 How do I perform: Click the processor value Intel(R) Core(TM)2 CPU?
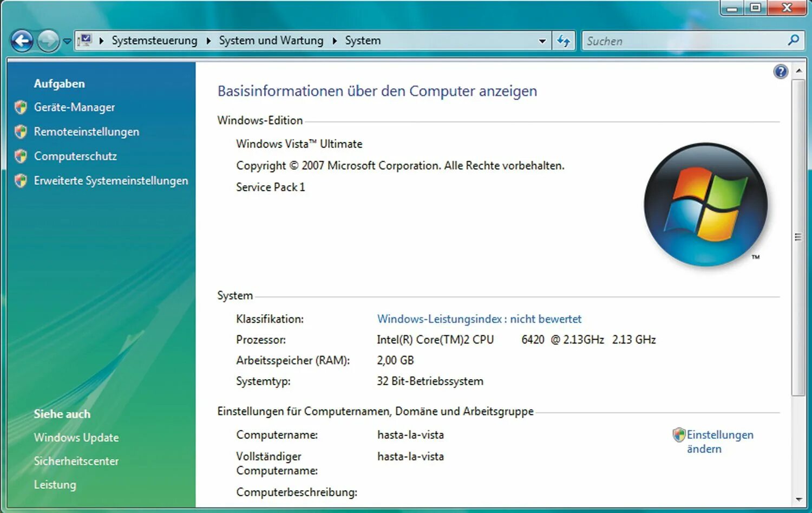pyautogui.click(x=435, y=340)
